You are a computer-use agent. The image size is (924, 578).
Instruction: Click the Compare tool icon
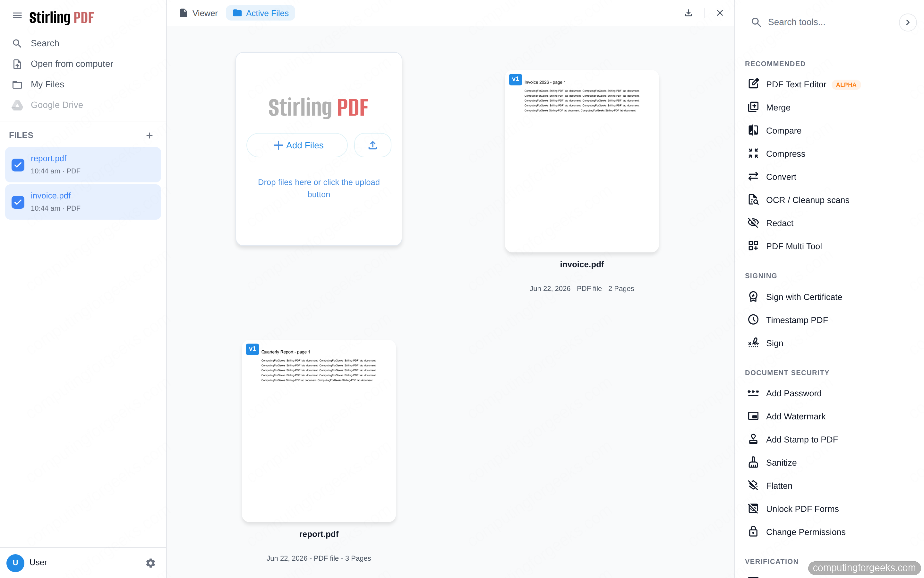pyautogui.click(x=753, y=130)
